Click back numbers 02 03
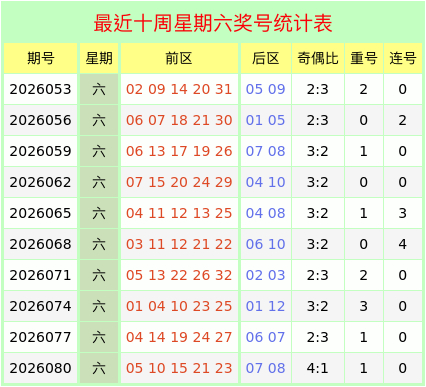The height and width of the screenshot is (387, 426). click(x=266, y=275)
